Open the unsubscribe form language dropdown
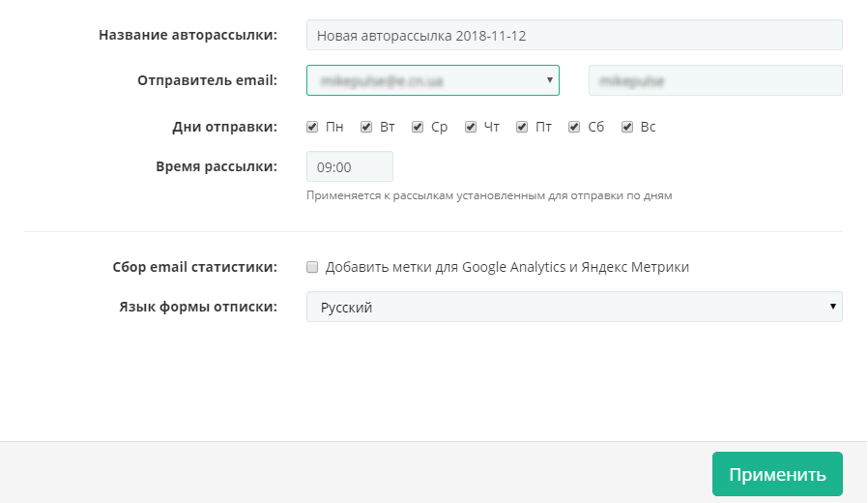The height and width of the screenshot is (503, 868). [x=574, y=307]
